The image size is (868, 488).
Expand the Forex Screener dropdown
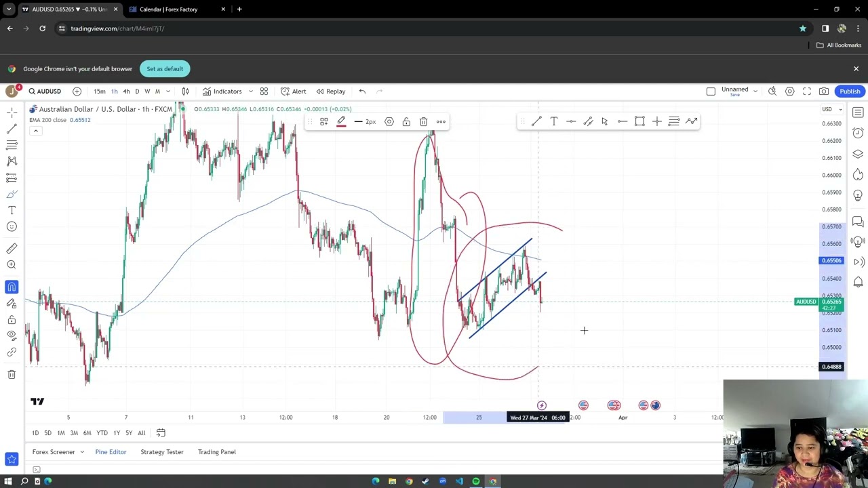(x=82, y=452)
